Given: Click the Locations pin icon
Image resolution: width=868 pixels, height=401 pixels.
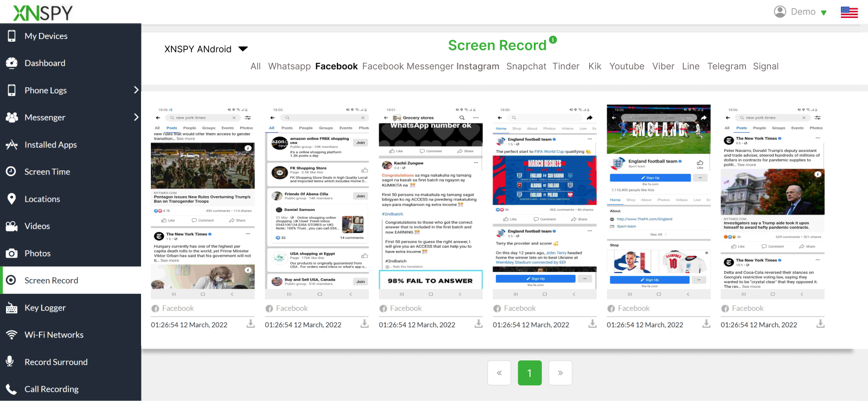Looking at the screenshot, I should pyautogui.click(x=11, y=199).
